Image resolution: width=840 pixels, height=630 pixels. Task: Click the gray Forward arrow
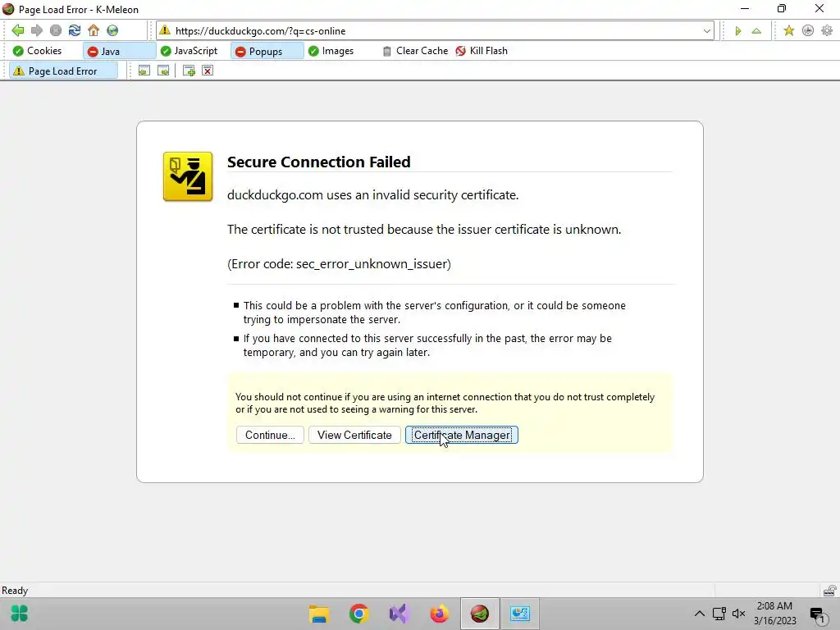pyautogui.click(x=36, y=30)
